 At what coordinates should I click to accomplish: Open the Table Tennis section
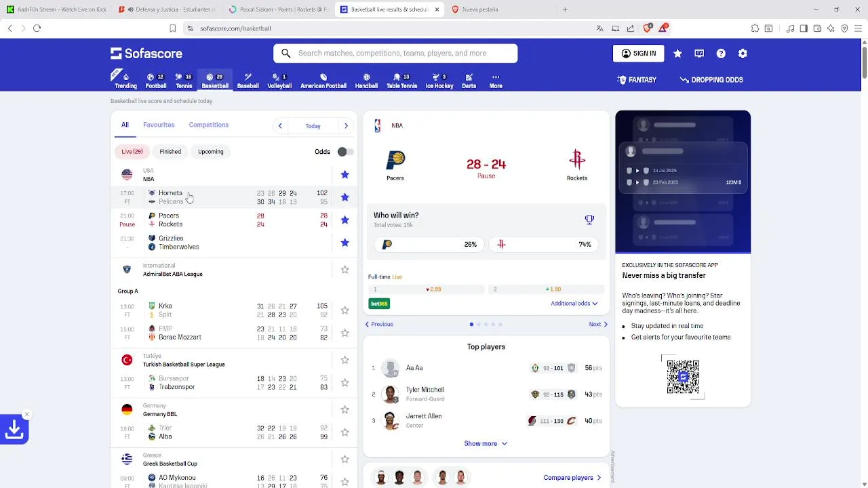coord(401,80)
